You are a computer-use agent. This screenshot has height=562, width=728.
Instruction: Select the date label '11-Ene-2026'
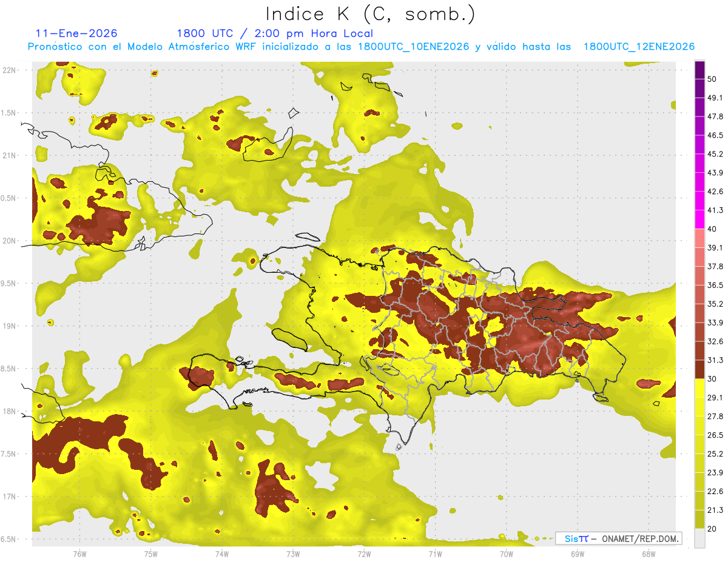76,33
